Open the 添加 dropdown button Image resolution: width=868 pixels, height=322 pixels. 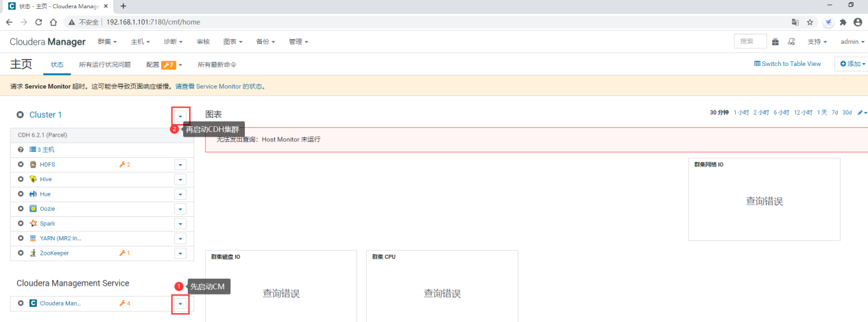pyautogui.click(x=853, y=64)
